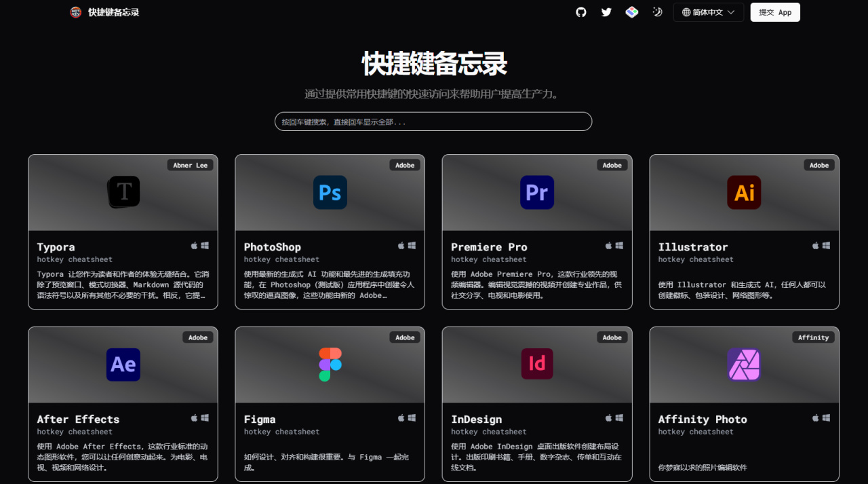Click the Windows icon on After Effects card
Screen dimensions: 868x484
(205, 417)
